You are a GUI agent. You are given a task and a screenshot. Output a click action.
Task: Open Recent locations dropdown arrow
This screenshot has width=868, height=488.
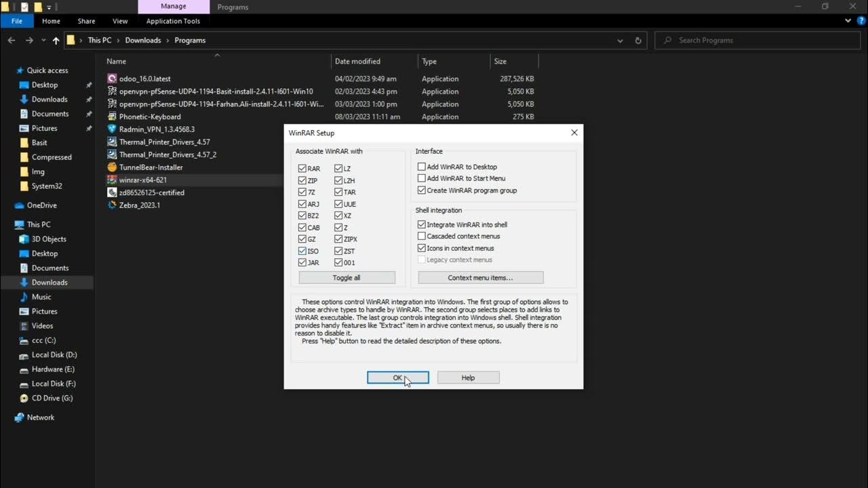coord(43,41)
